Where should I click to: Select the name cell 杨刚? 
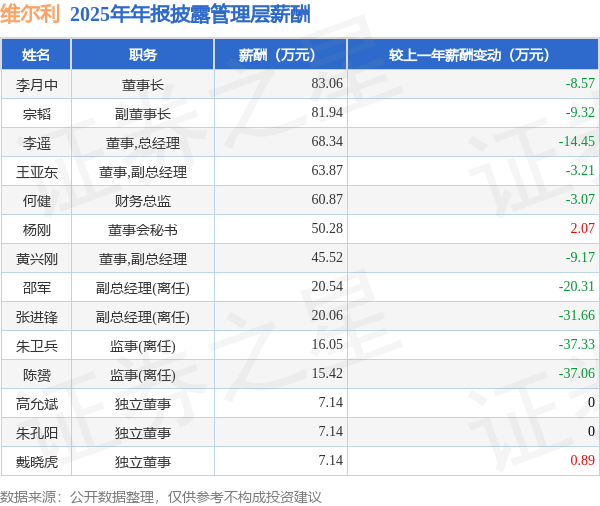click(x=37, y=230)
